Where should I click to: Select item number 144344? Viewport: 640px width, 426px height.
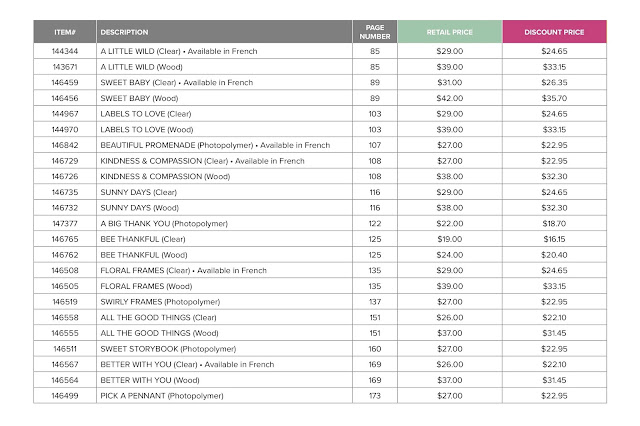coord(65,50)
